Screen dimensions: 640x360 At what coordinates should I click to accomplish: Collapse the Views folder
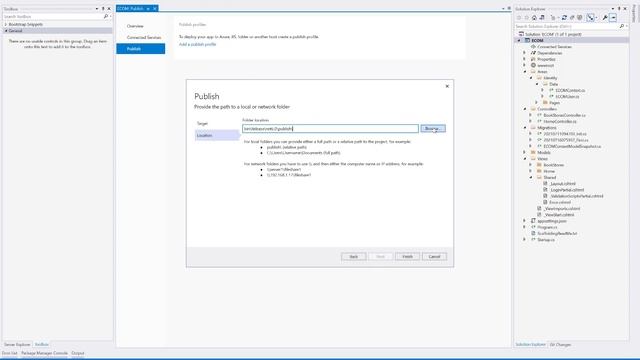525,158
